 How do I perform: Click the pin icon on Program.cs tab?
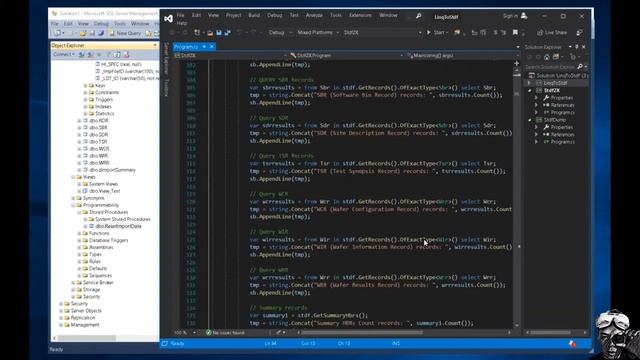[x=204, y=47]
